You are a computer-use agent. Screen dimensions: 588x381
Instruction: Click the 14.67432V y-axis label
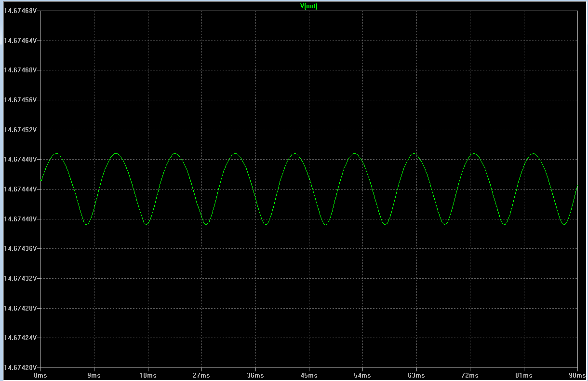pos(20,279)
